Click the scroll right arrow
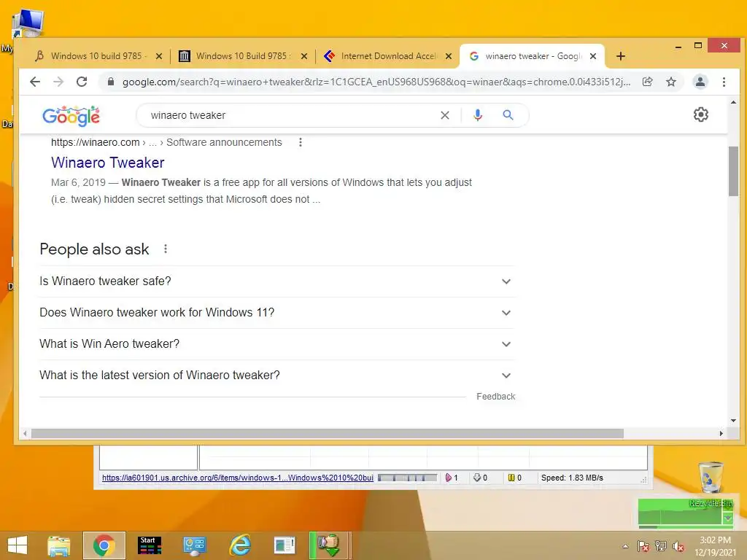Viewport: 747px width, 560px height. [x=721, y=434]
